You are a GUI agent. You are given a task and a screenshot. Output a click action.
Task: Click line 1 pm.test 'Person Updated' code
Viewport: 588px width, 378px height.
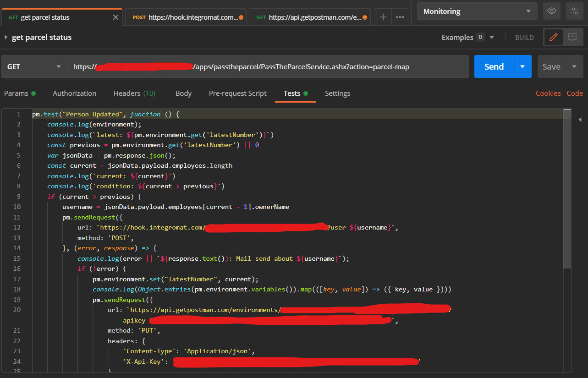pyautogui.click(x=105, y=114)
